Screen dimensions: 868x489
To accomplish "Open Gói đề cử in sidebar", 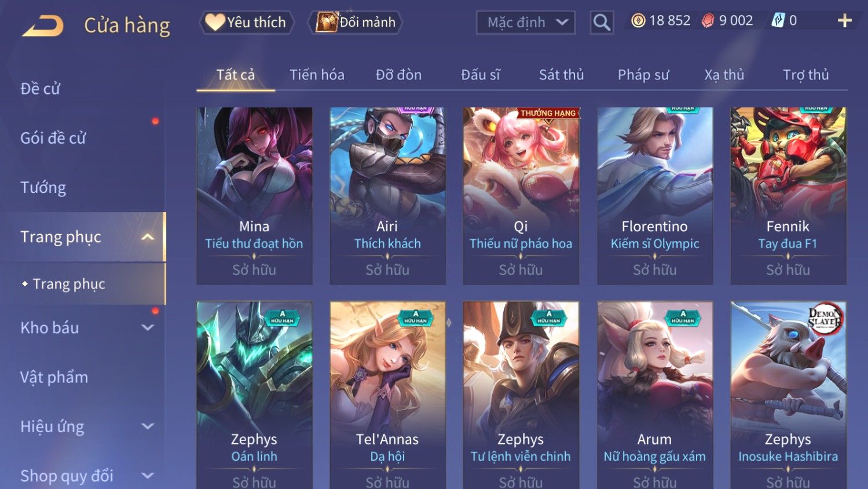I will click(x=53, y=138).
